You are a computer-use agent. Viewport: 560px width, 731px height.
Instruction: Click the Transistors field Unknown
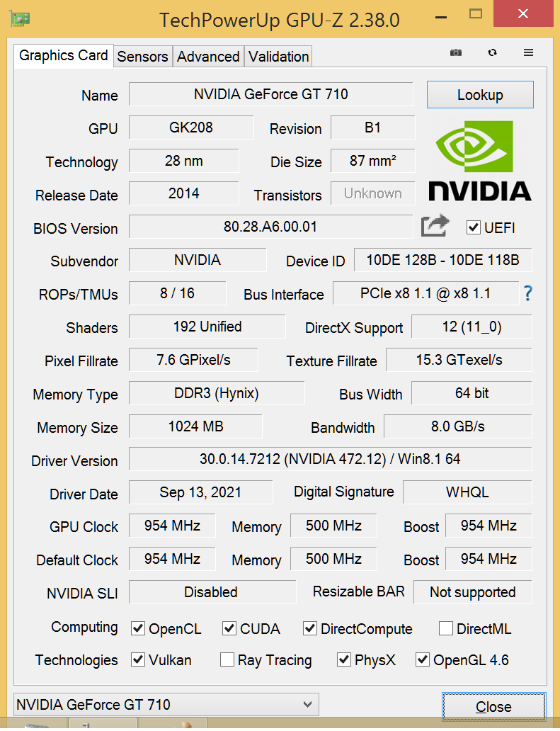[x=372, y=193]
